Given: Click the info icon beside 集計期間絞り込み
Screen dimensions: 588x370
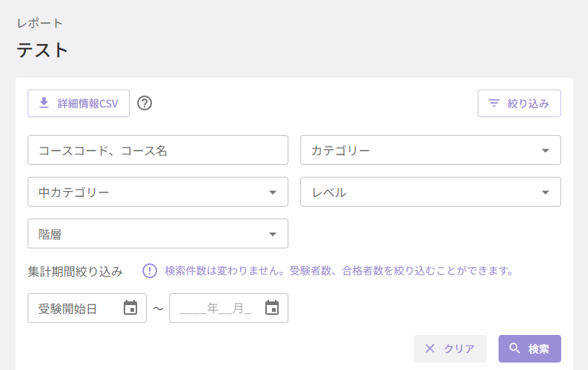Looking at the screenshot, I should point(150,271).
